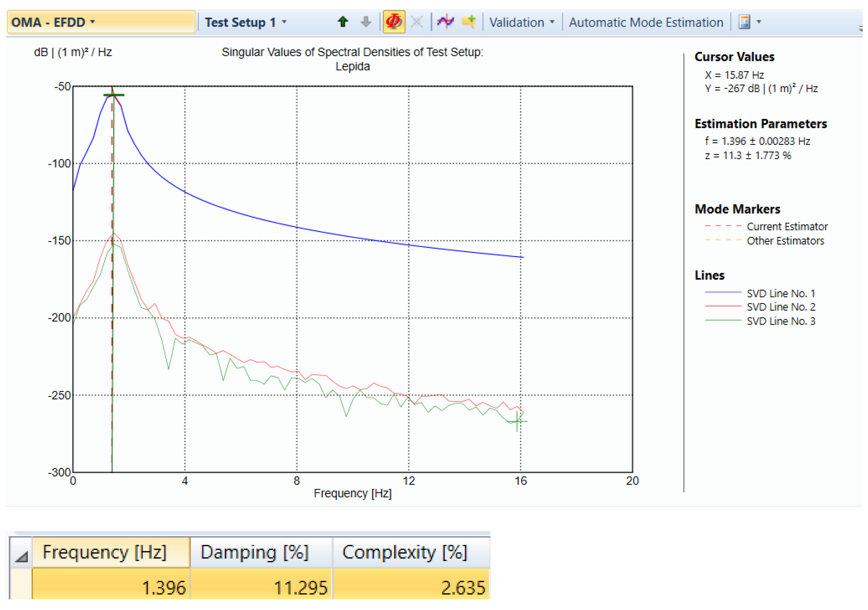868x610 pixels.
Task: Expand the dropdown arrow beside the report icon
Action: click(x=760, y=22)
